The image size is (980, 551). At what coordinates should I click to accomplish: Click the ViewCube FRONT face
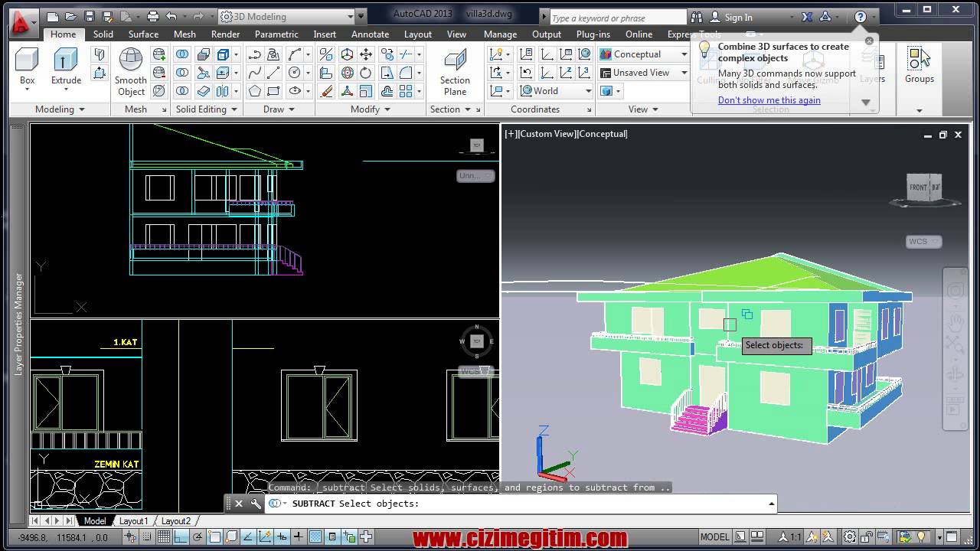pyautogui.click(x=918, y=187)
